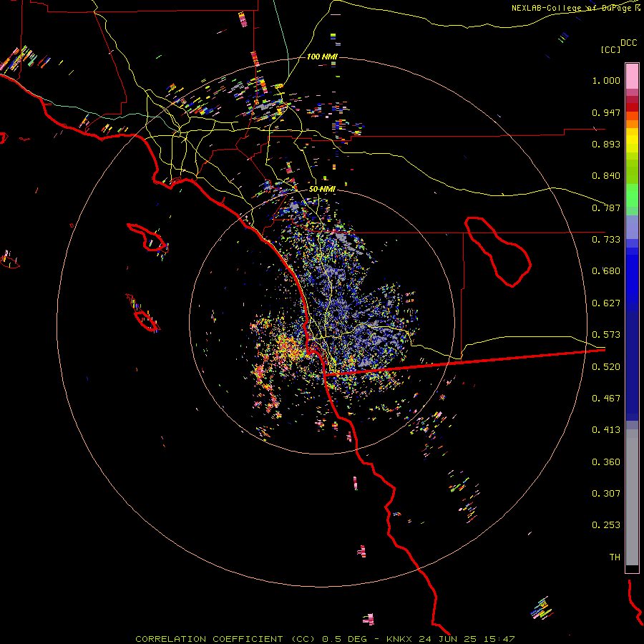Click the 100 NMI range ring label
The height and width of the screenshot is (644, 644).
pyautogui.click(x=321, y=57)
